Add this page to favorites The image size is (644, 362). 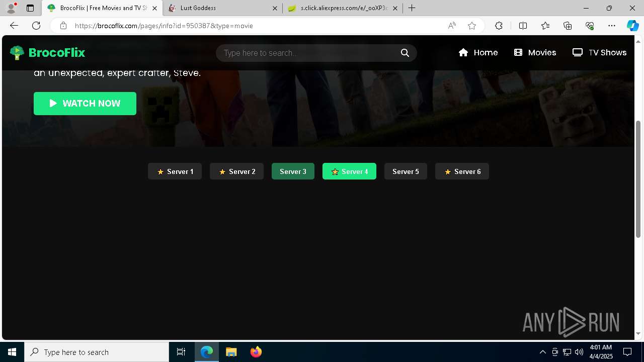point(472,26)
